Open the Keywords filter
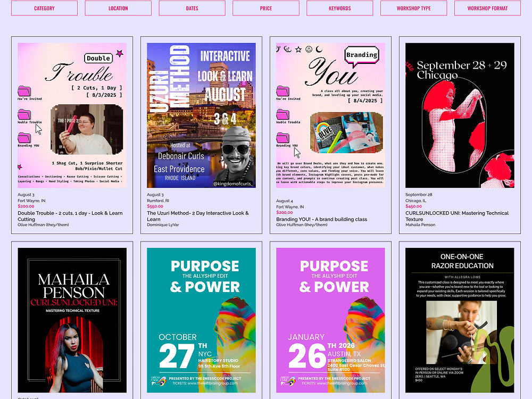 (339, 8)
